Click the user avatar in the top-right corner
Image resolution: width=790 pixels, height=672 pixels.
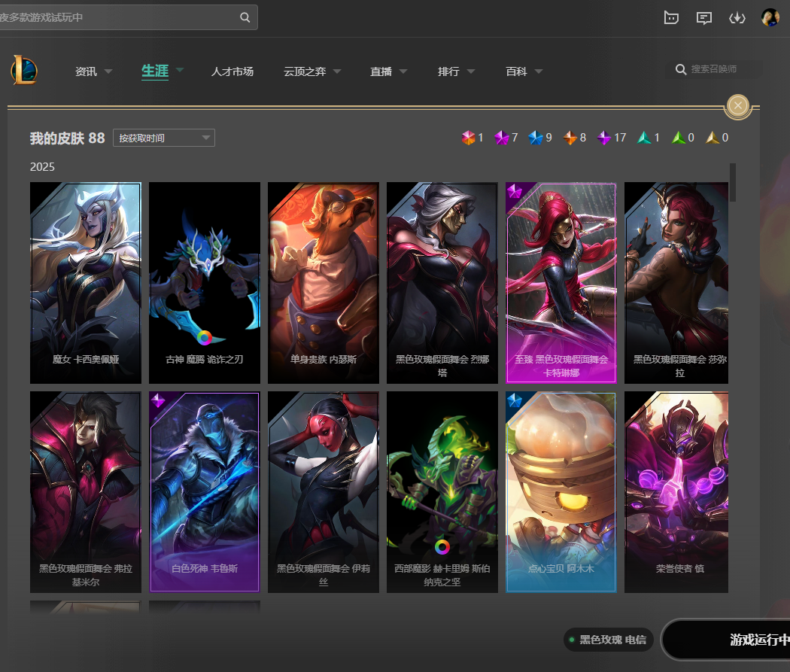(x=770, y=17)
